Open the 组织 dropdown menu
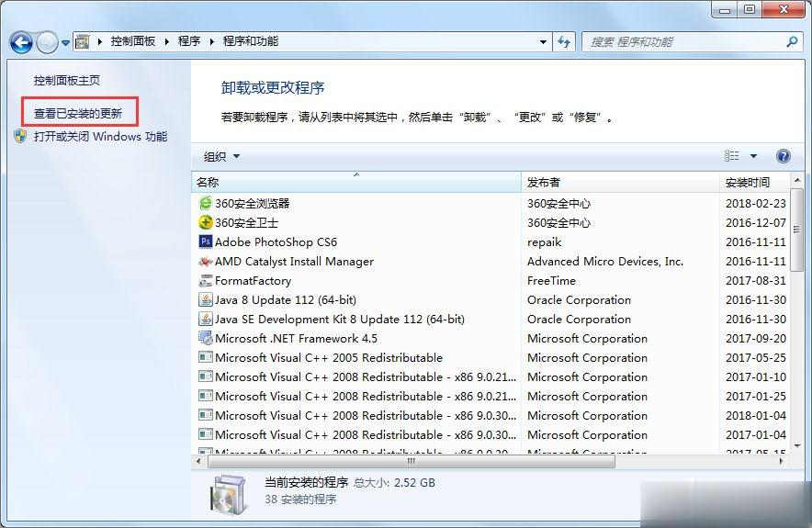This screenshot has width=812, height=528. (221, 156)
